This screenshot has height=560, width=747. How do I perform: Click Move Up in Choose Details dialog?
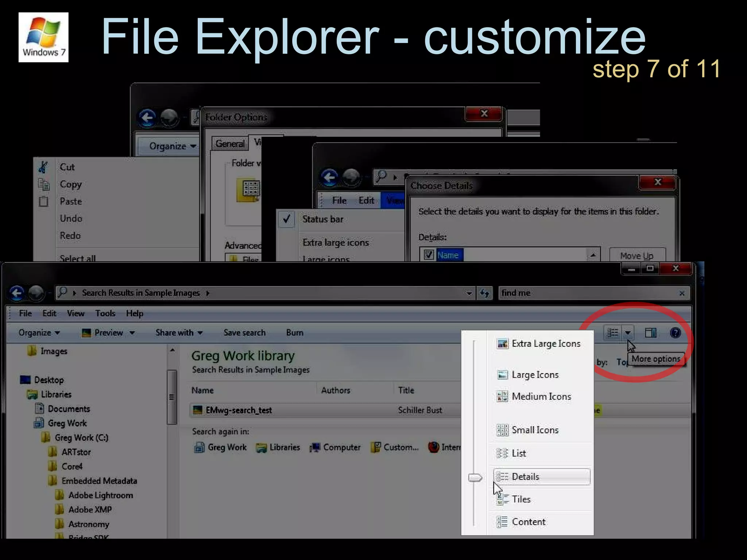pyautogui.click(x=637, y=256)
